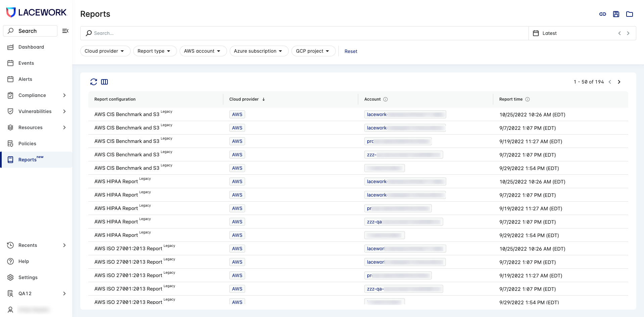Navigate to Policies in the sidebar
Screen dimensions: 644x317
(x=27, y=144)
